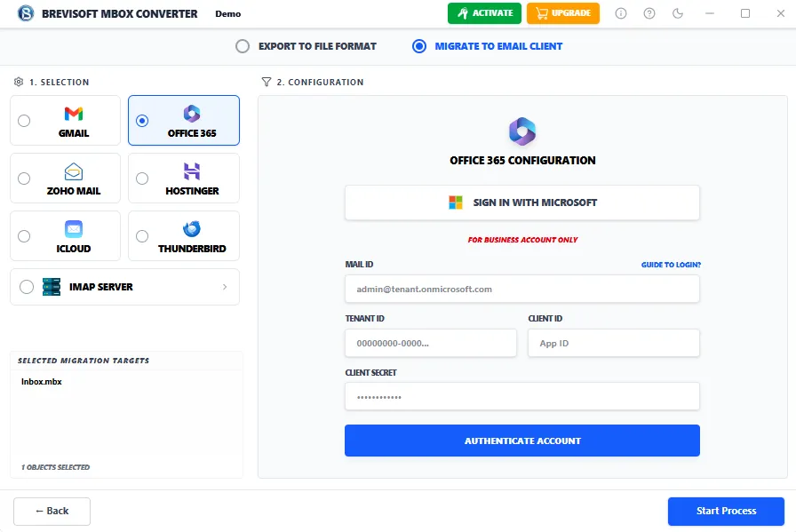This screenshot has height=532, width=796.
Task: Click the Selection gear icon
Action: [x=19, y=82]
